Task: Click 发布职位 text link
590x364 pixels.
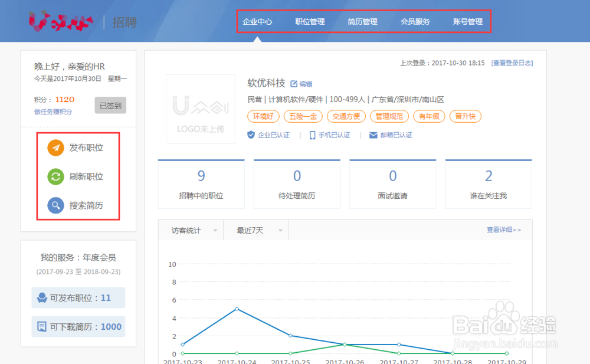Action: [86, 147]
